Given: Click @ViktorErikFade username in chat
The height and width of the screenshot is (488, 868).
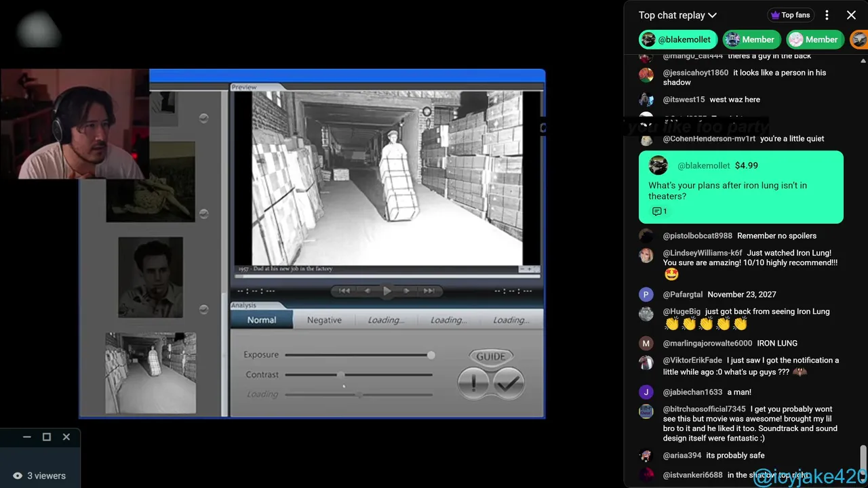Looking at the screenshot, I should pyautogui.click(x=692, y=361).
